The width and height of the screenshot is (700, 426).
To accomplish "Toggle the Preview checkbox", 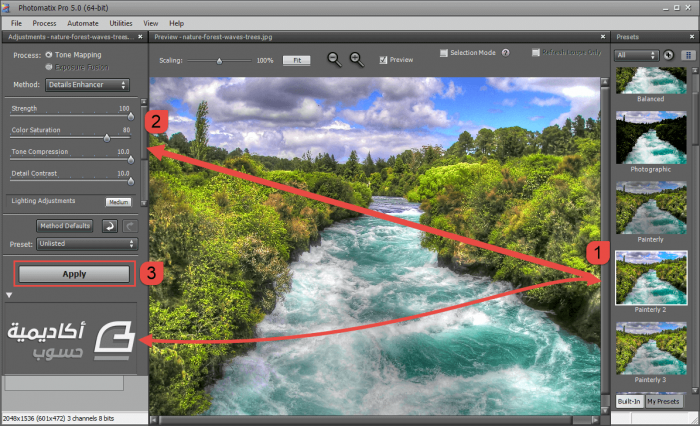I will (x=383, y=60).
